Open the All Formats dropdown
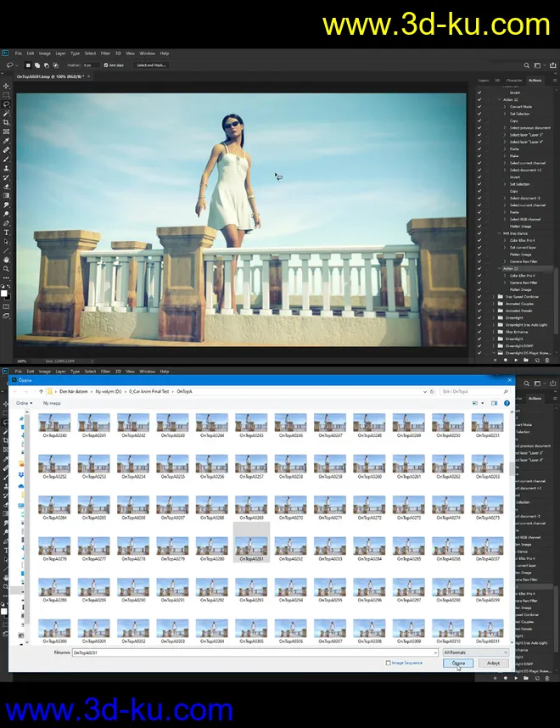Viewport: 560px width, 728px height. tap(475, 652)
